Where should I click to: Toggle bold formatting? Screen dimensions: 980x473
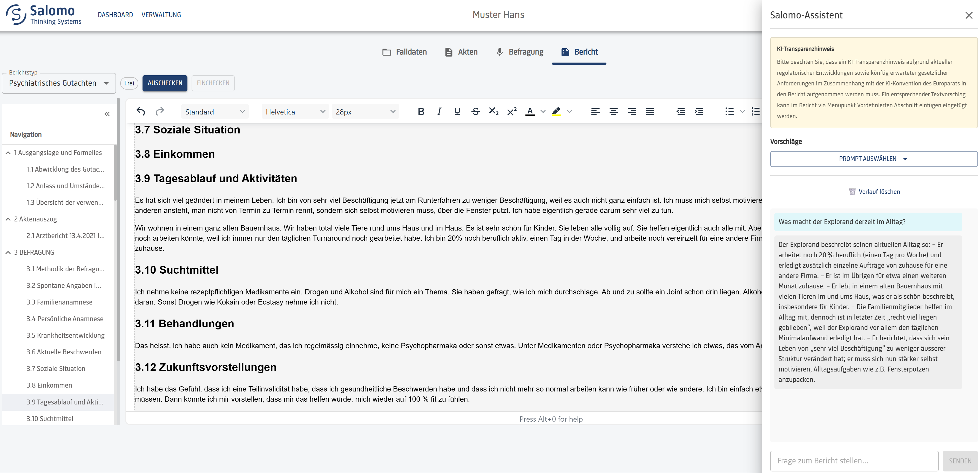421,111
